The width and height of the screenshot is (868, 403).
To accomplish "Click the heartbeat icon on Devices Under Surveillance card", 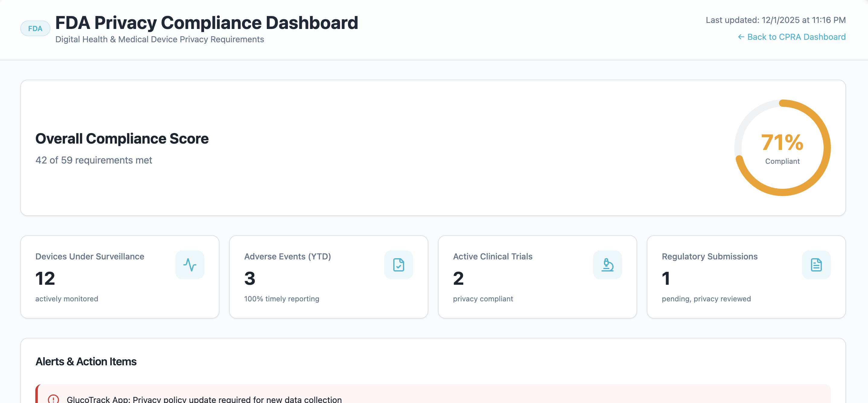I will (x=190, y=265).
